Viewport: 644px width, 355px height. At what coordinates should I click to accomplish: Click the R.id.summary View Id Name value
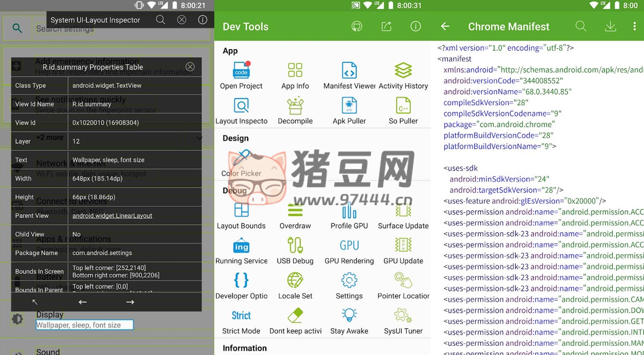pyautogui.click(x=91, y=104)
